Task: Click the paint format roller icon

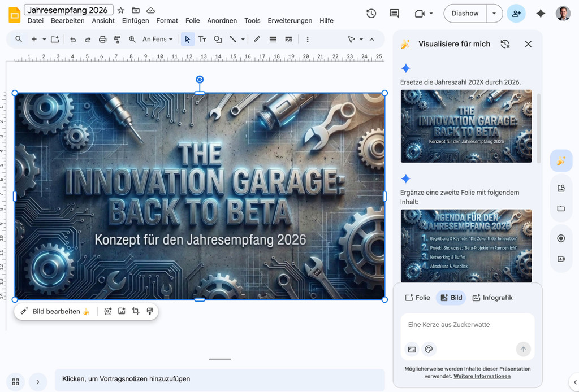Action: pos(117,40)
